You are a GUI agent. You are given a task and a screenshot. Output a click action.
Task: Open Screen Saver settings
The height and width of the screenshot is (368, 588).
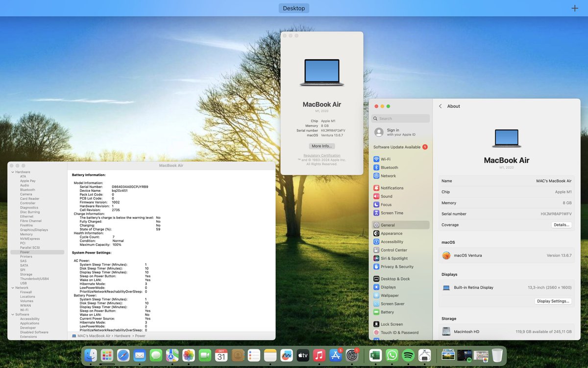pos(400,304)
